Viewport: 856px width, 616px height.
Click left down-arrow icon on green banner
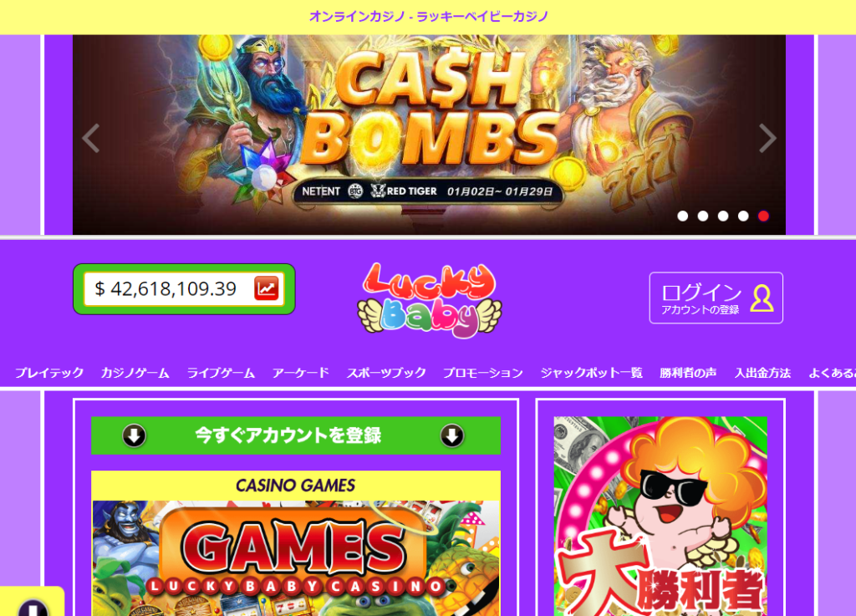(x=134, y=435)
